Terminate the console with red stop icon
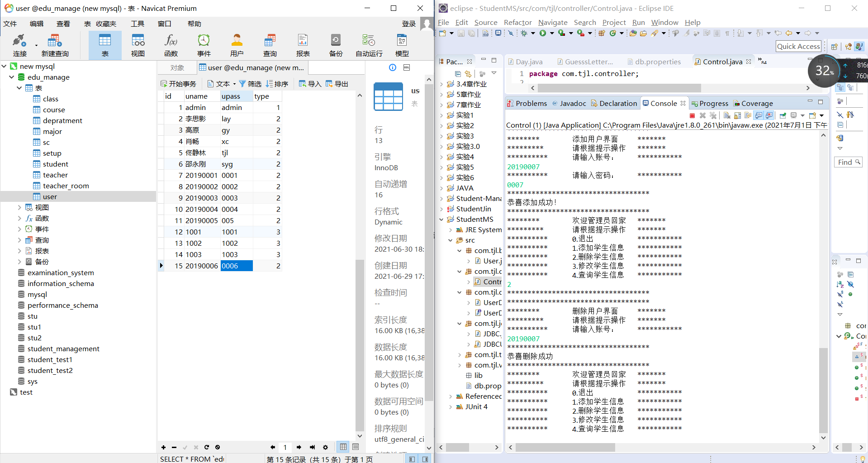This screenshot has width=868, height=463. click(x=692, y=116)
